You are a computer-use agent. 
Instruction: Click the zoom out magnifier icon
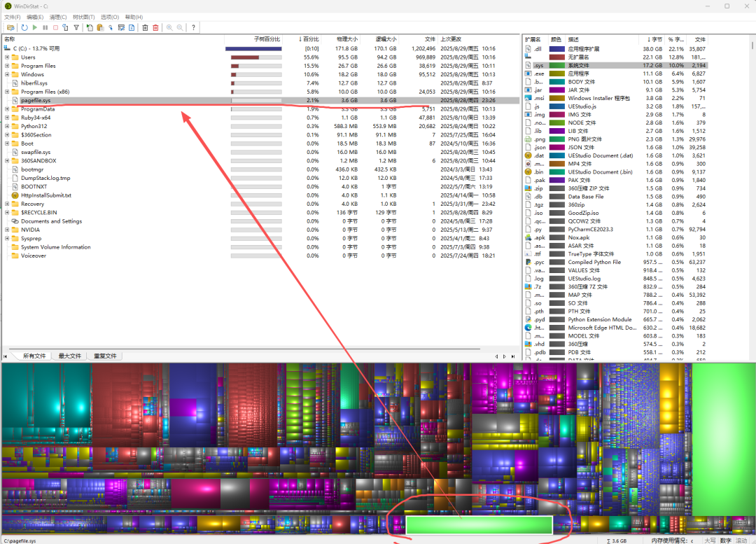[x=180, y=27]
